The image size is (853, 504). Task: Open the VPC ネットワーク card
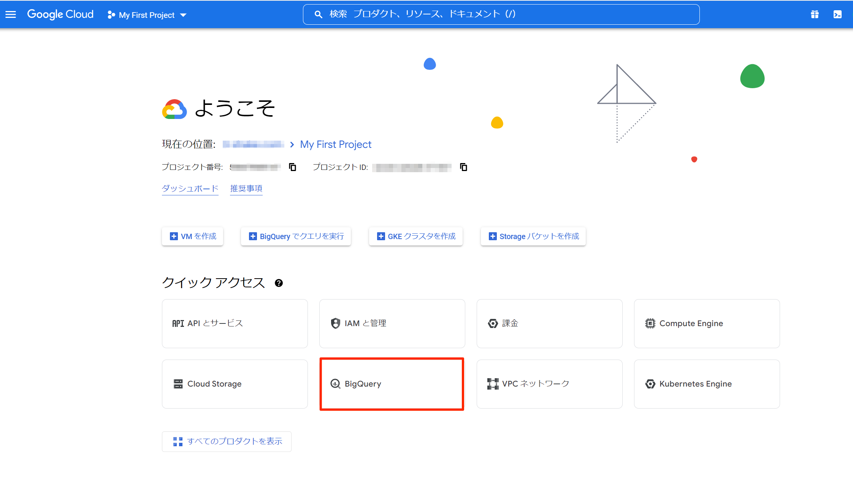coord(550,384)
